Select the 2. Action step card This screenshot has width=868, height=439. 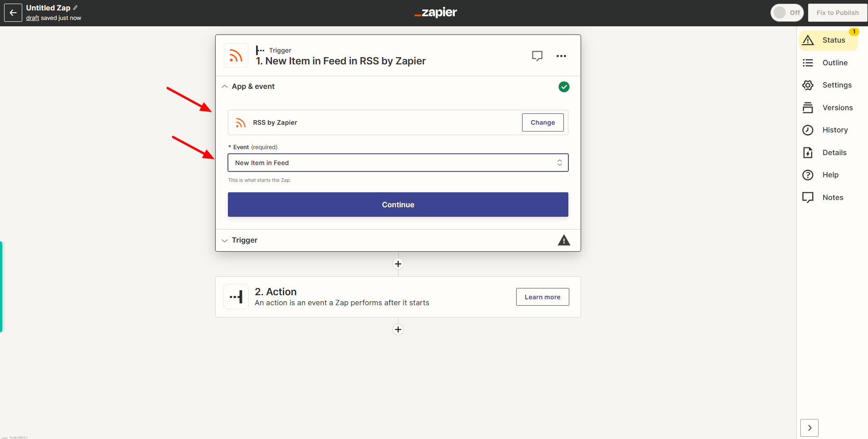[398, 297]
